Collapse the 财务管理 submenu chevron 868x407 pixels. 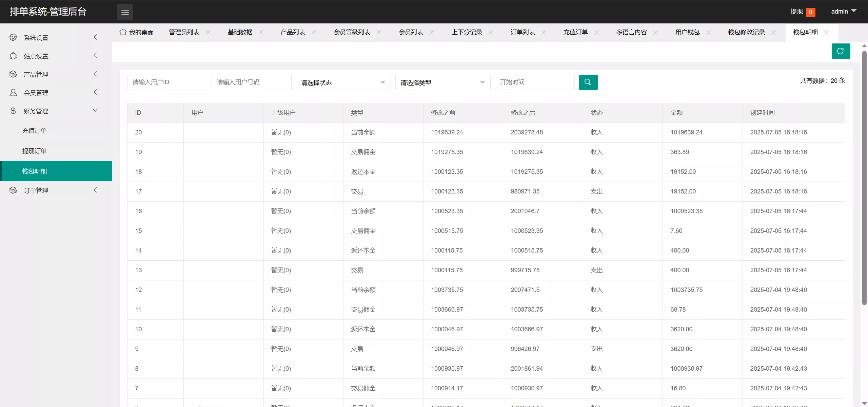(x=95, y=110)
